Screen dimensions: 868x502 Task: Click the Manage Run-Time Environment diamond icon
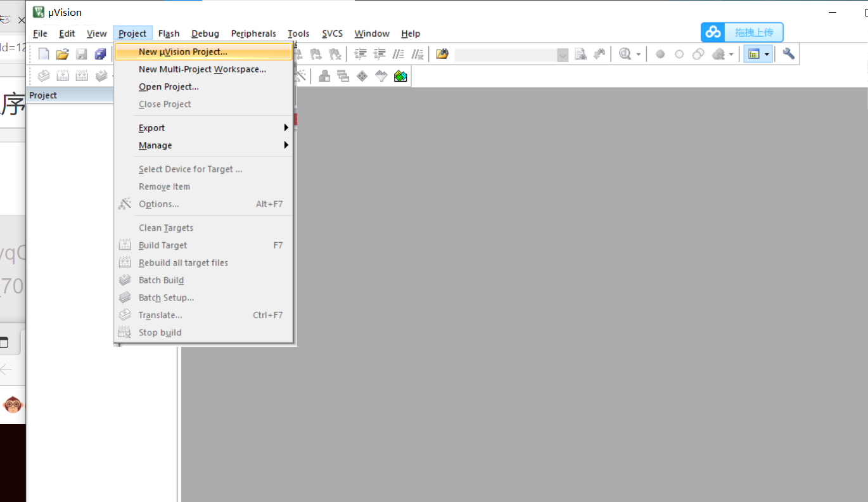click(362, 76)
